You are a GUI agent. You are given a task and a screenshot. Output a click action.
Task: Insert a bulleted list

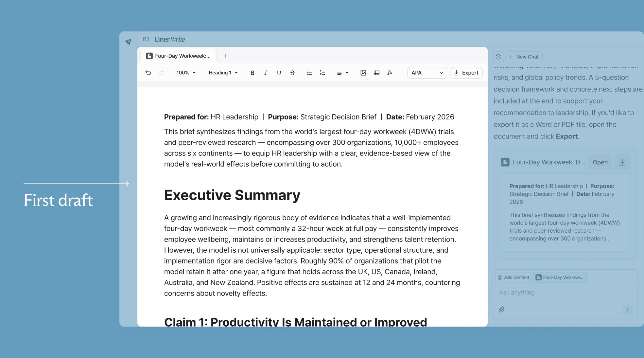click(309, 73)
